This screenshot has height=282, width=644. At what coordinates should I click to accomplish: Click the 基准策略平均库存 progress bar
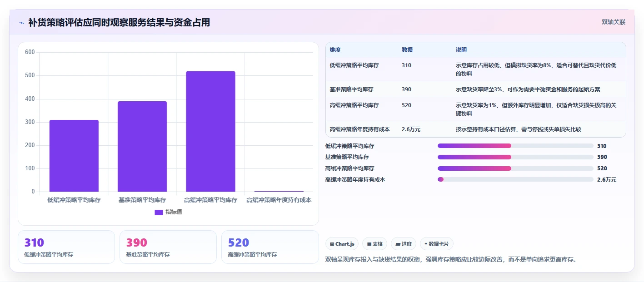click(x=515, y=157)
